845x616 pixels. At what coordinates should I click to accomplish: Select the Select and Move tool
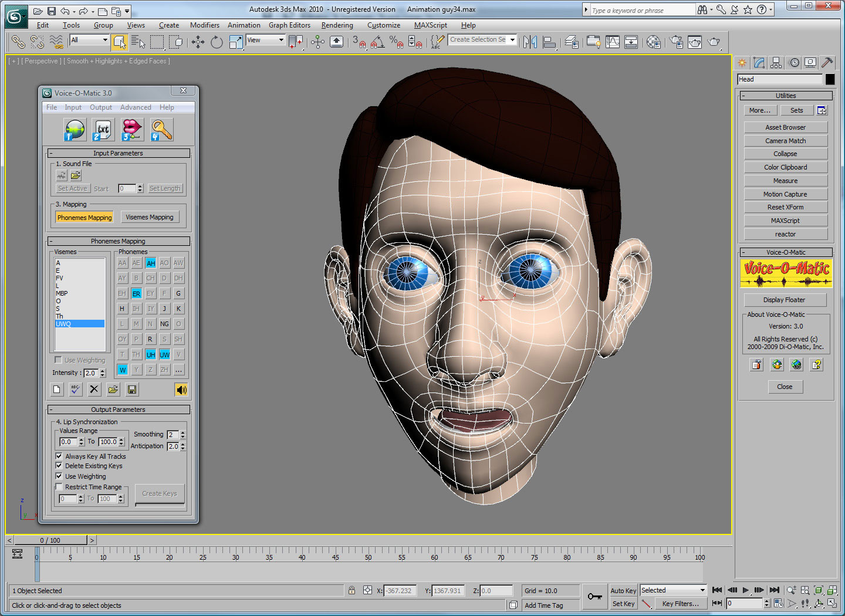click(198, 42)
